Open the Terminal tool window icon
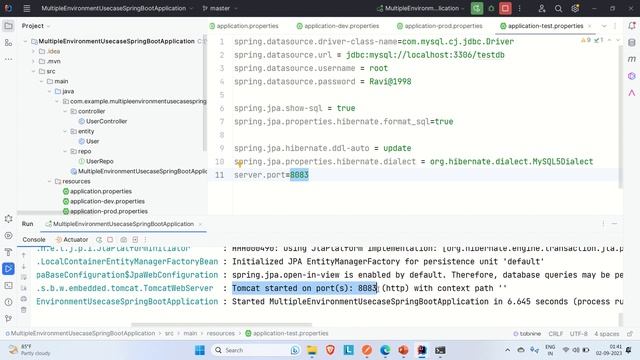 click(x=8, y=285)
